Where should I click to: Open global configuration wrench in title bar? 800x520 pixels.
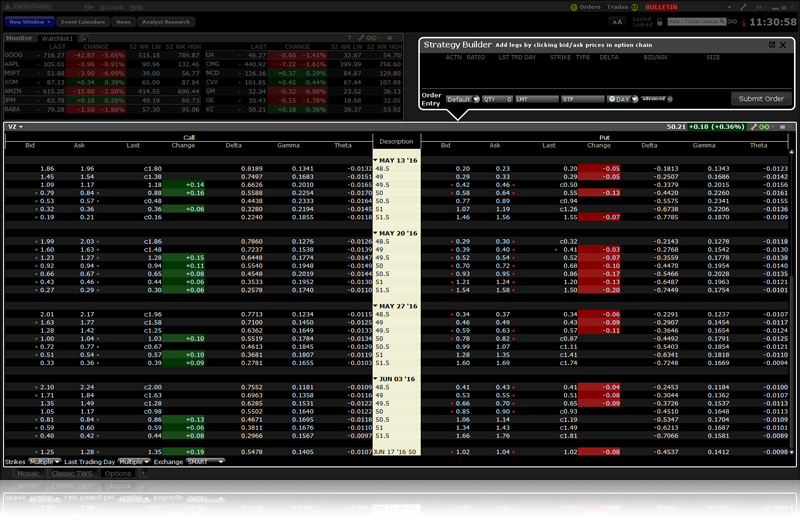click(x=743, y=7)
